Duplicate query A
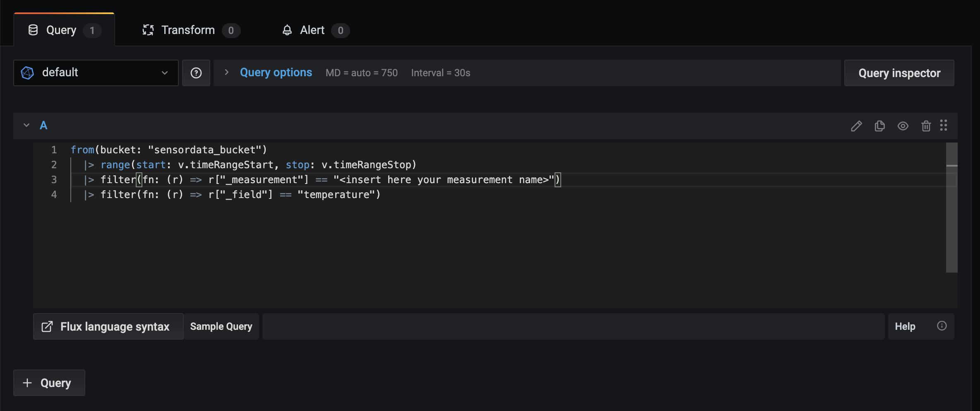980x411 pixels. pyautogui.click(x=879, y=126)
